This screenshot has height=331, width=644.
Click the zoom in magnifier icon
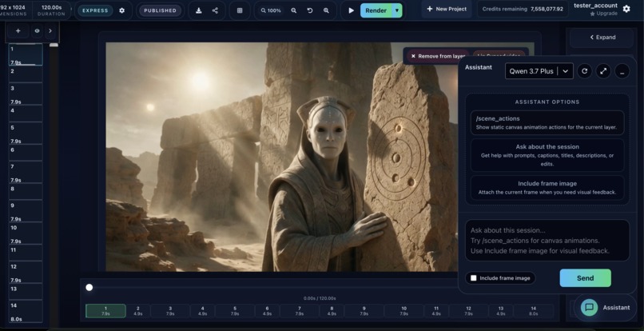click(326, 10)
